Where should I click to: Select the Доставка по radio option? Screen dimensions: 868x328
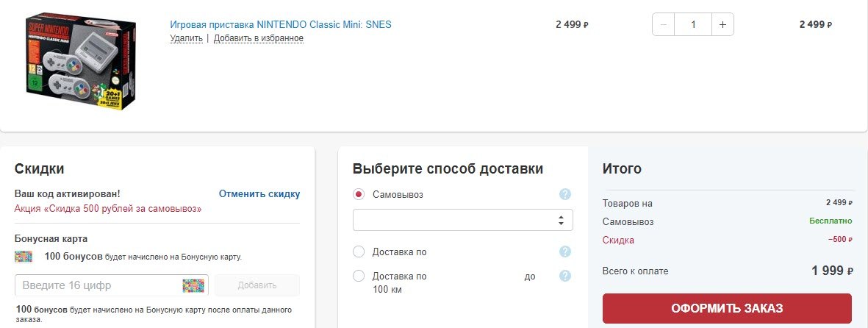tap(359, 252)
